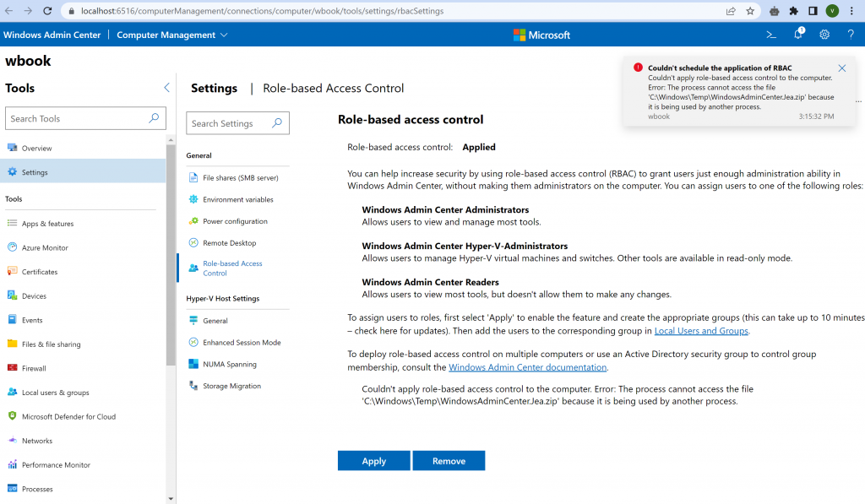Viewport: 865px width, 504px height.
Task: Focus the Search Settings field
Action: click(237, 123)
